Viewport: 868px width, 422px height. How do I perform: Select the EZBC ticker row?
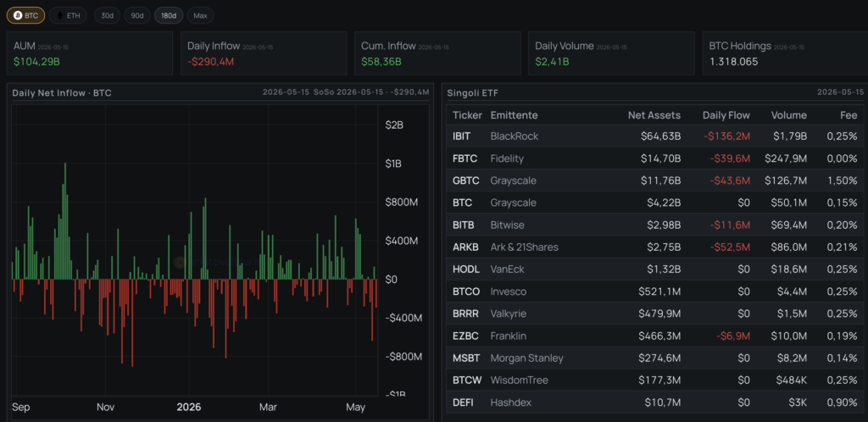tap(655, 336)
